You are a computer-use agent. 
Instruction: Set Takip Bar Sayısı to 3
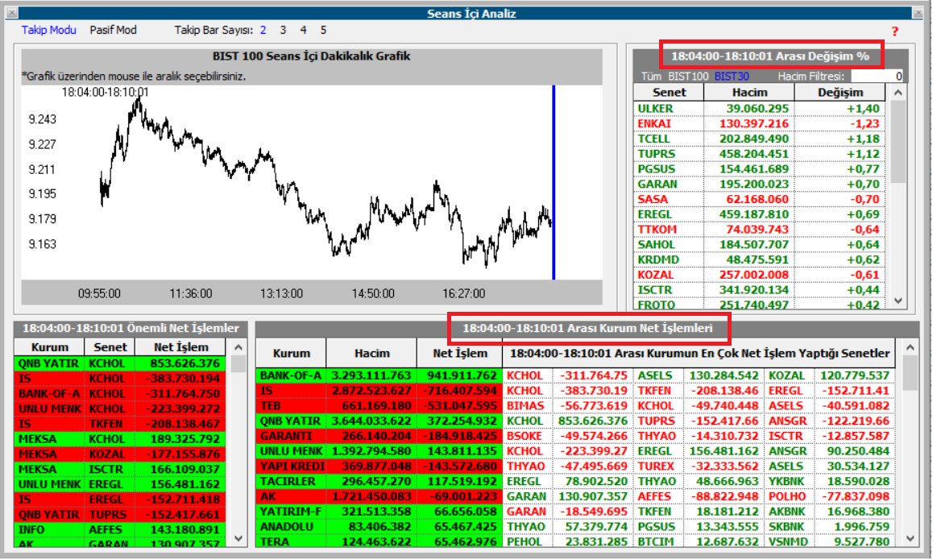tap(283, 30)
